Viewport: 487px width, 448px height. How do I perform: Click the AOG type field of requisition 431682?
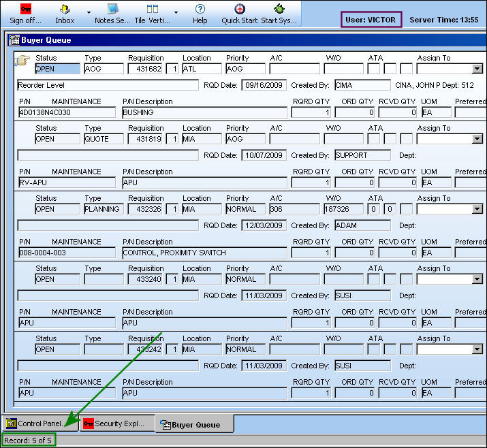(x=104, y=69)
